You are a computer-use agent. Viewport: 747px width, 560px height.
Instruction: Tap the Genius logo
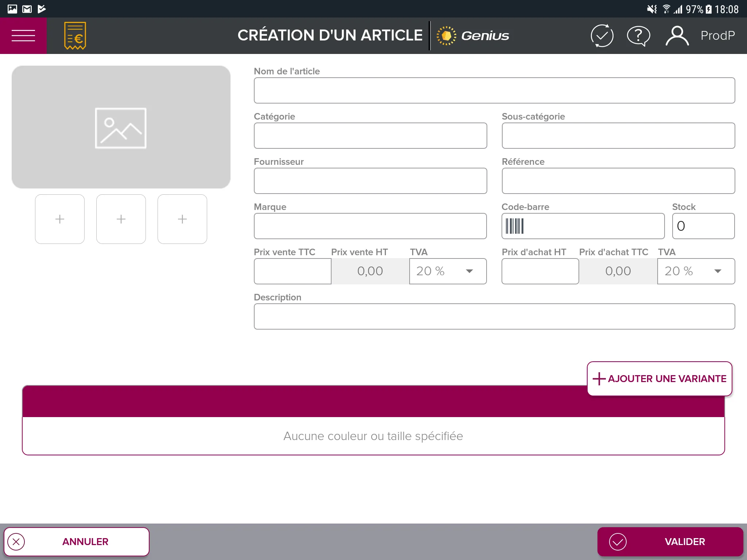[473, 36]
